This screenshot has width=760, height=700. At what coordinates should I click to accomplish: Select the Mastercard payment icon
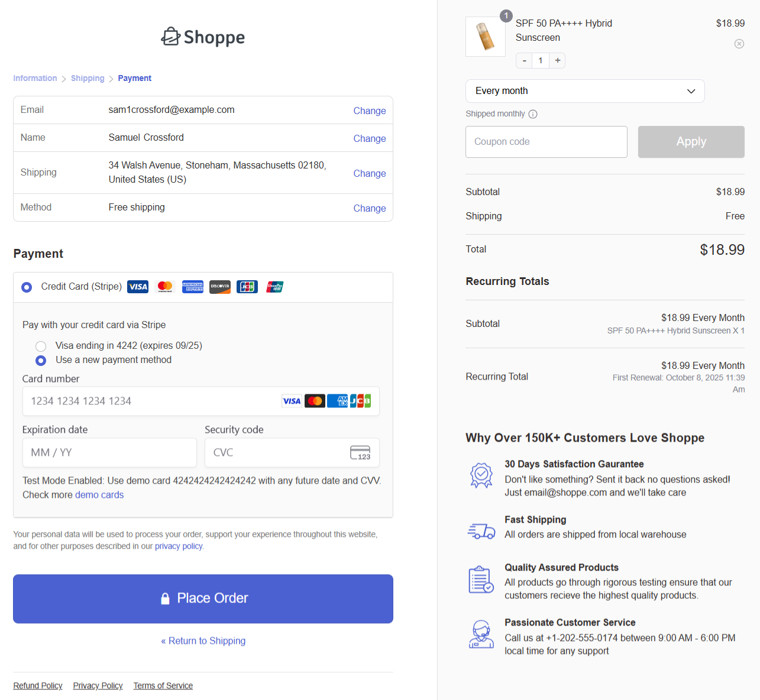pyautogui.click(x=165, y=287)
